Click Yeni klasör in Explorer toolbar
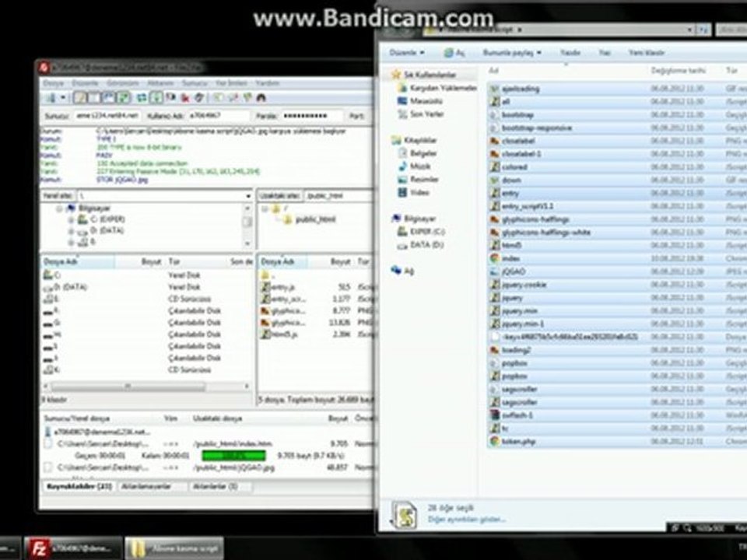747x560 pixels. point(646,52)
